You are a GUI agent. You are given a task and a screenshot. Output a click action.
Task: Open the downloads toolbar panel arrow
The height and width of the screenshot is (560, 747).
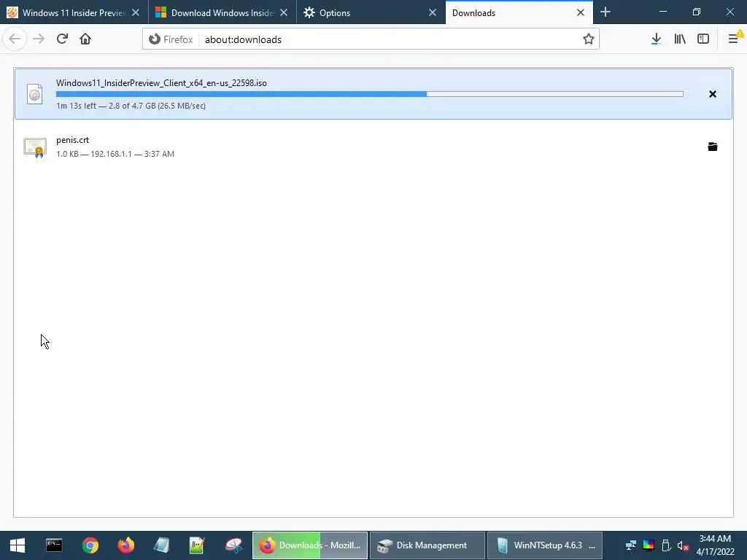(656, 39)
